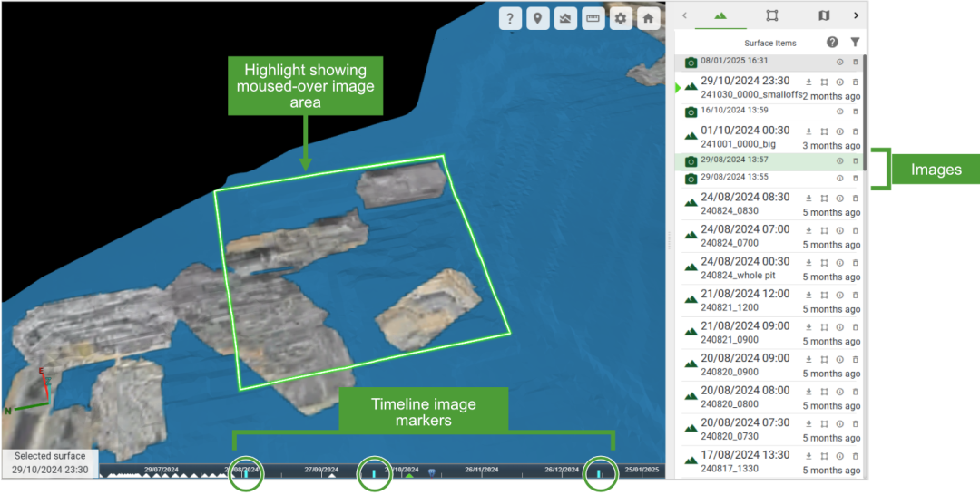Viewport: 980px width, 495px height.
Task: Delete the 240824_0700 surface
Action: click(x=856, y=230)
